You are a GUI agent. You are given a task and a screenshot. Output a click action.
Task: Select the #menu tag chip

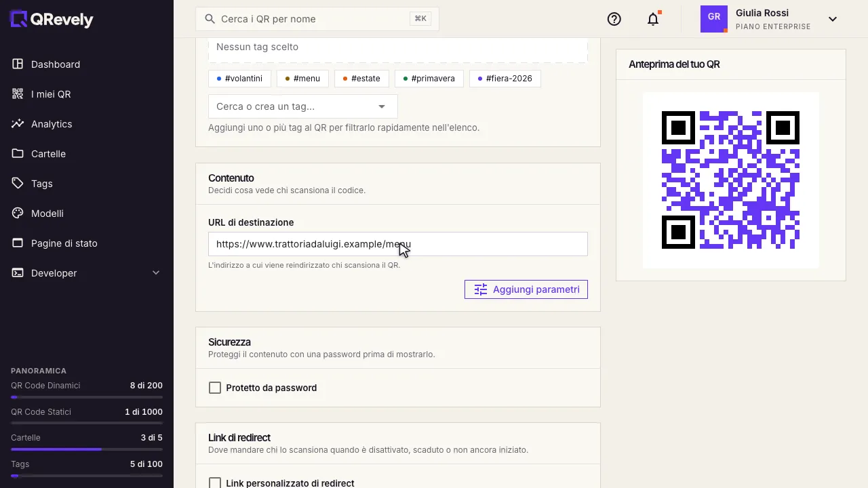(302, 79)
